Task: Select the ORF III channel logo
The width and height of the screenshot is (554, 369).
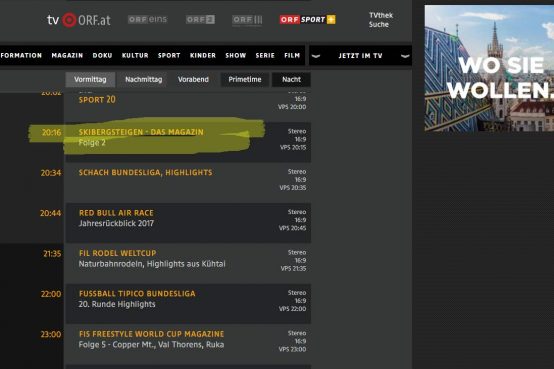Action: [247, 20]
